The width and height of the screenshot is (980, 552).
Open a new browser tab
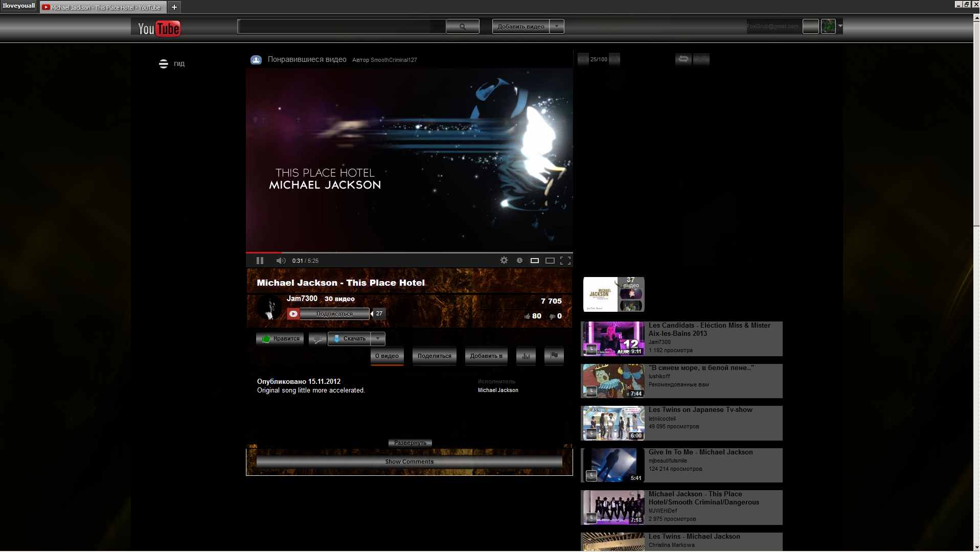(x=174, y=7)
